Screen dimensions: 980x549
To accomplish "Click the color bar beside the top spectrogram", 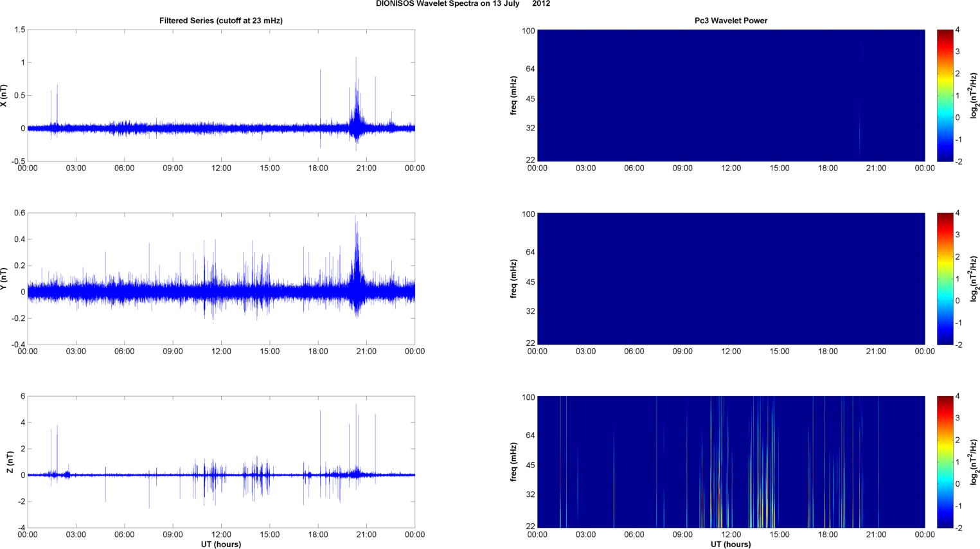I will [945, 95].
